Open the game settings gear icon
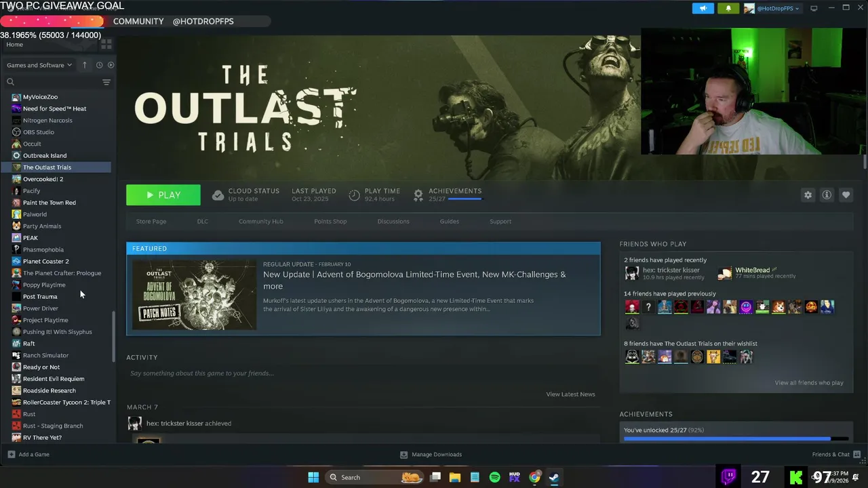 pos(808,195)
